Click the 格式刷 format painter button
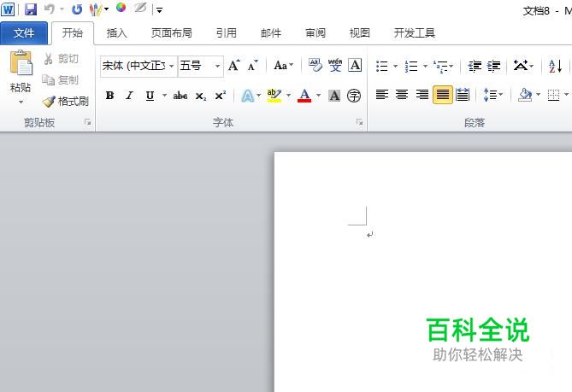 click(65, 102)
